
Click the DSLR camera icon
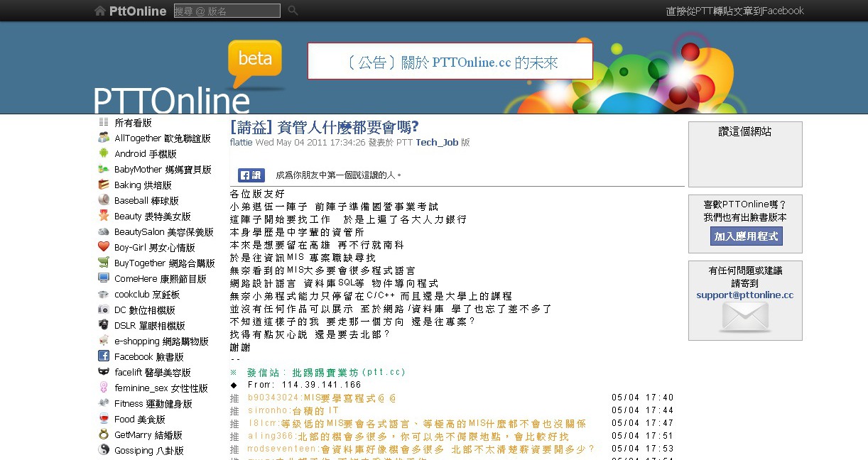pos(104,325)
